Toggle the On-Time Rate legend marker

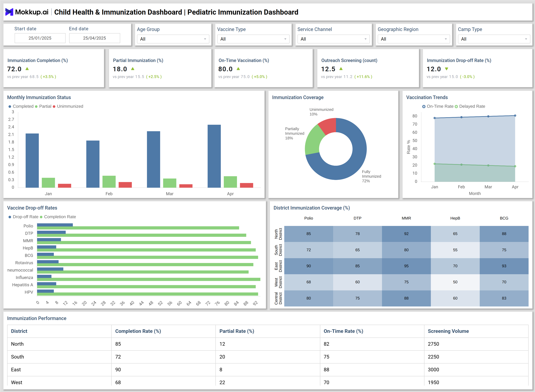click(x=424, y=107)
